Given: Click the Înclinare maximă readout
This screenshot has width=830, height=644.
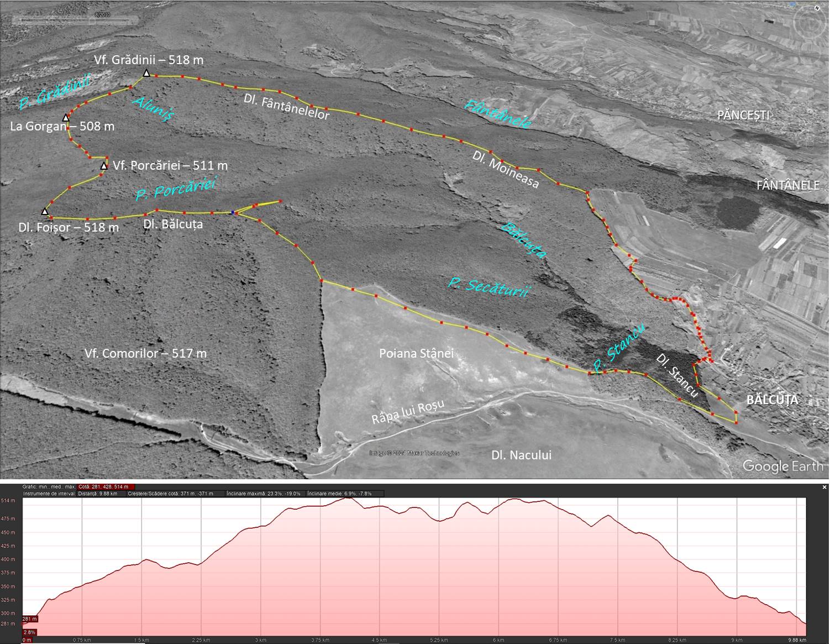Looking at the screenshot, I should pyautogui.click(x=264, y=494).
